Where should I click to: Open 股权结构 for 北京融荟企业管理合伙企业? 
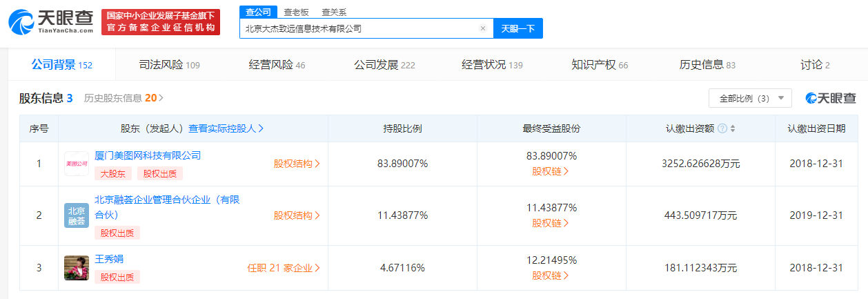point(297,215)
